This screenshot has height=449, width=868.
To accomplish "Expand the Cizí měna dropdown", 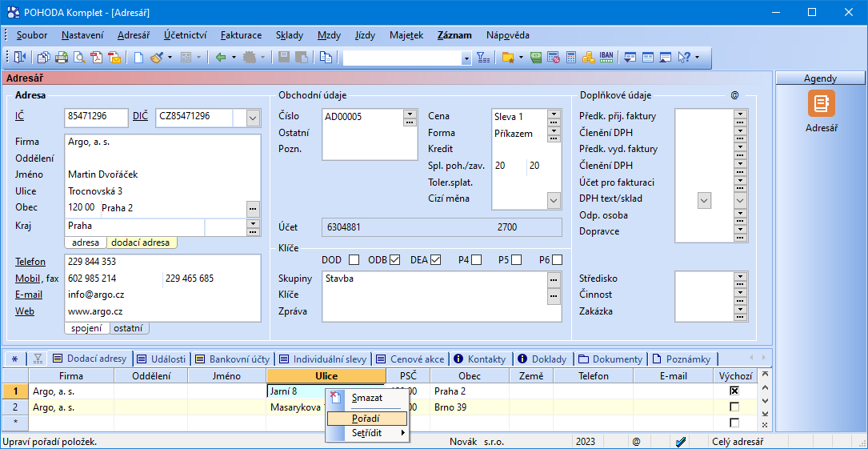I will pyautogui.click(x=554, y=200).
